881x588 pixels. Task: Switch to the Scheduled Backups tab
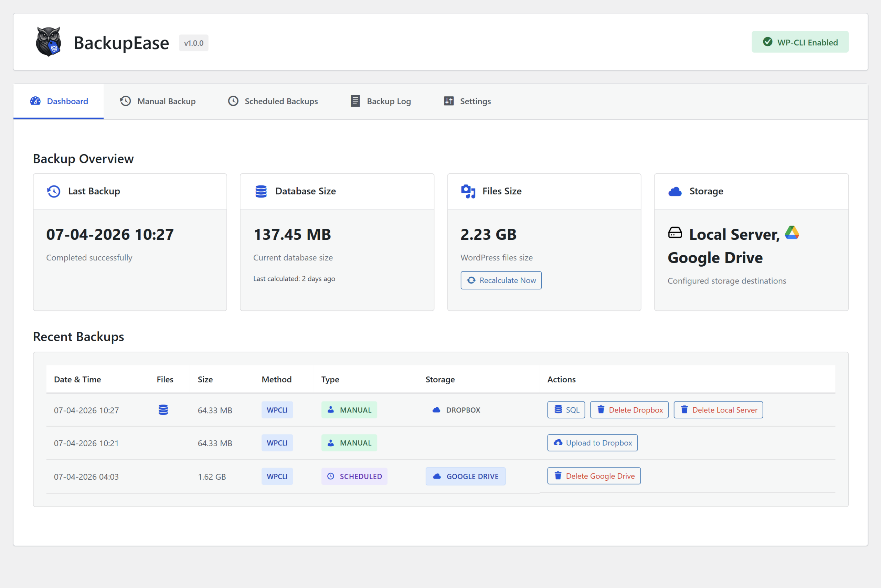point(273,101)
